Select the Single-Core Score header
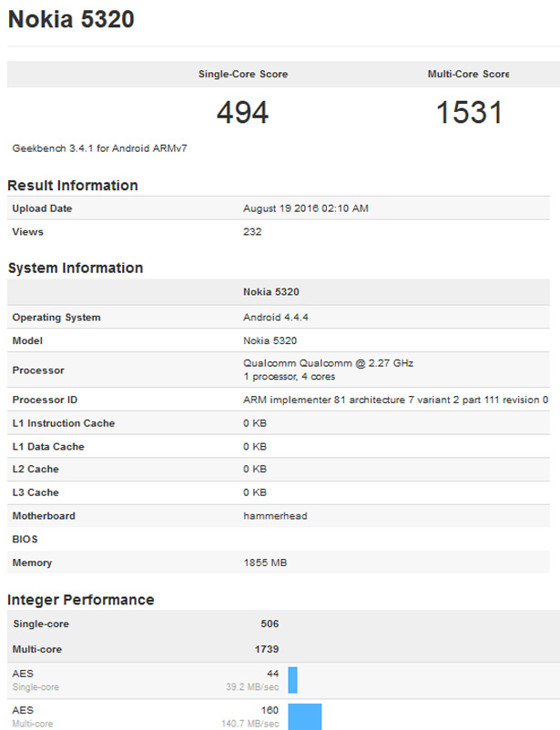Viewport: 560px width, 730px height. 243,74
